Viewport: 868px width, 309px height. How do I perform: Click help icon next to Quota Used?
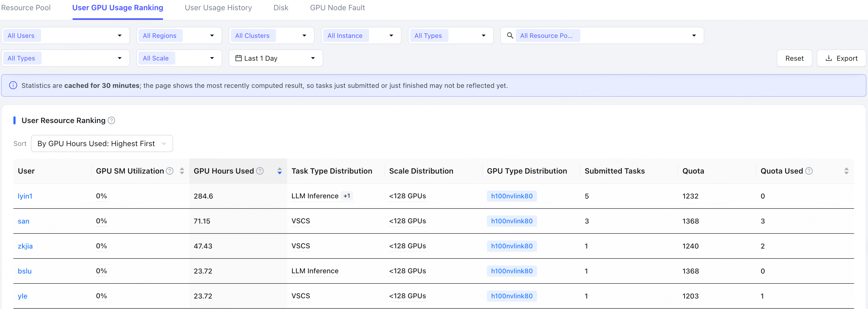[x=809, y=171]
